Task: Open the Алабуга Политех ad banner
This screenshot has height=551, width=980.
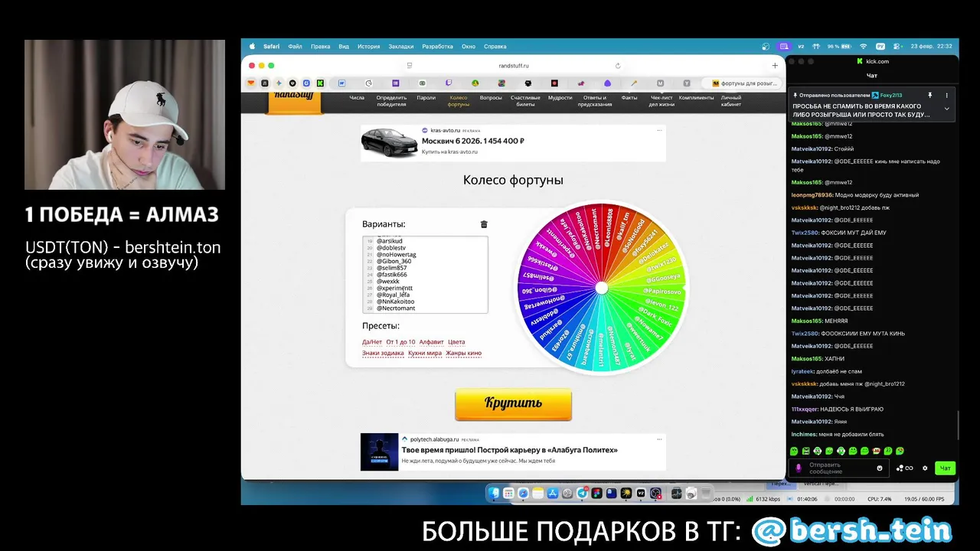Action: [513, 452]
